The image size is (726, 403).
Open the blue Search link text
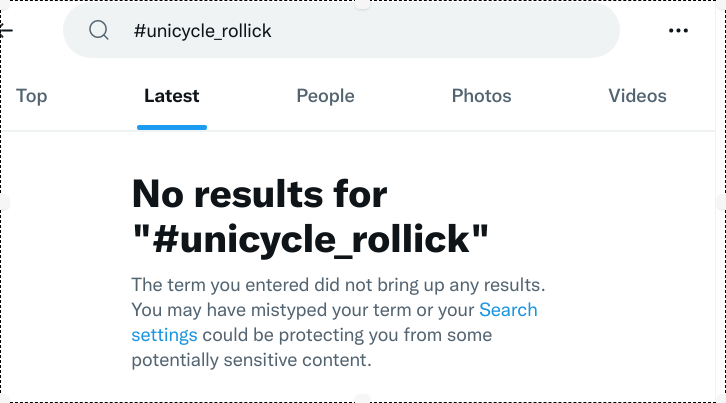pos(508,310)
